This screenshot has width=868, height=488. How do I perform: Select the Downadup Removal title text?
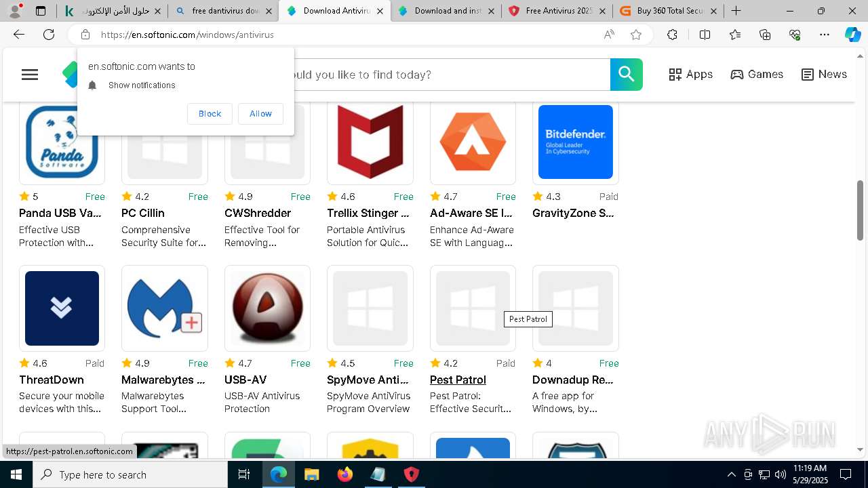coord(573,380)
